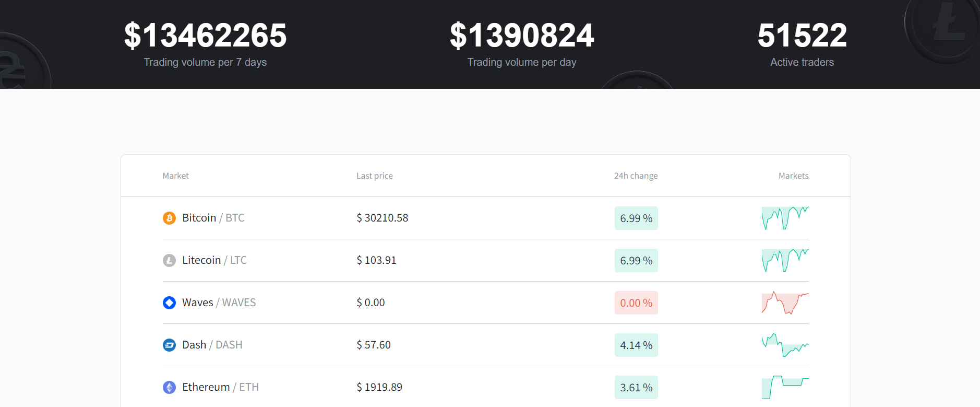Click the 4.14 % Dash change badge
980x407 pixels.
[636, 345]
